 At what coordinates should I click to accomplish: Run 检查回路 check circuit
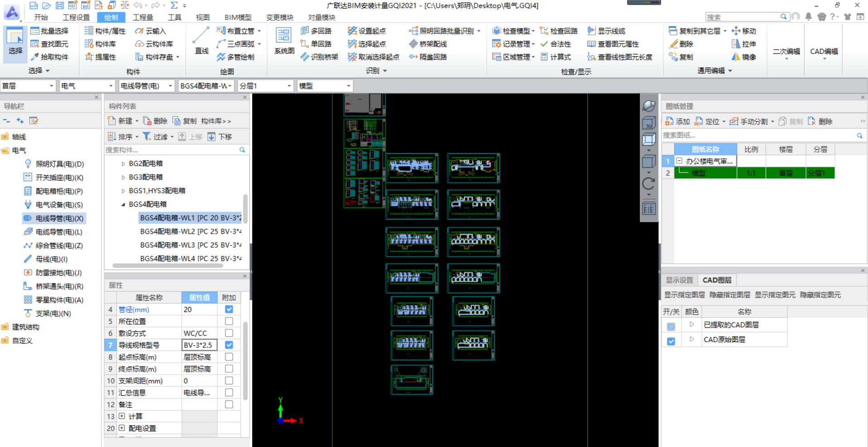click(559, 31)
